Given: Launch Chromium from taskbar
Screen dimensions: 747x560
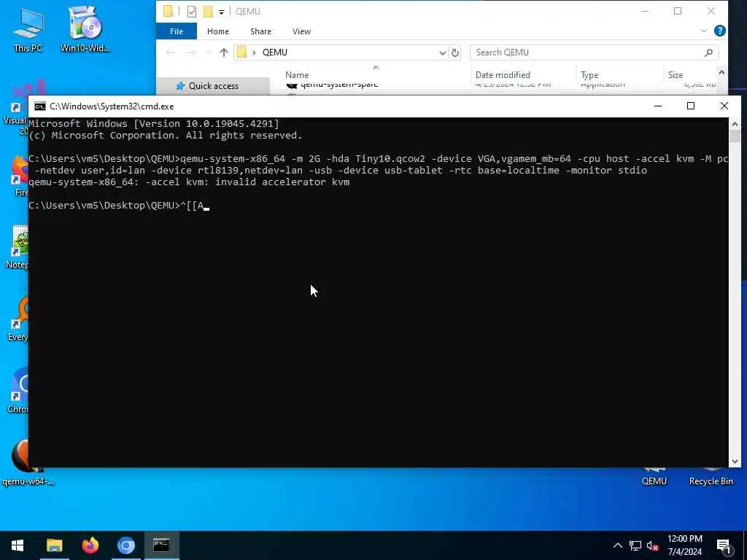Looking at the screenshot, I should click(x=125, y=545).
